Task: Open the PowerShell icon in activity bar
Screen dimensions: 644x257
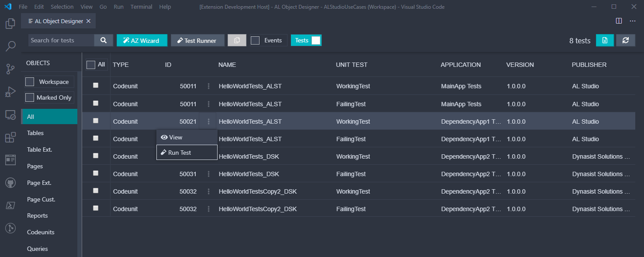Action: 10,205
